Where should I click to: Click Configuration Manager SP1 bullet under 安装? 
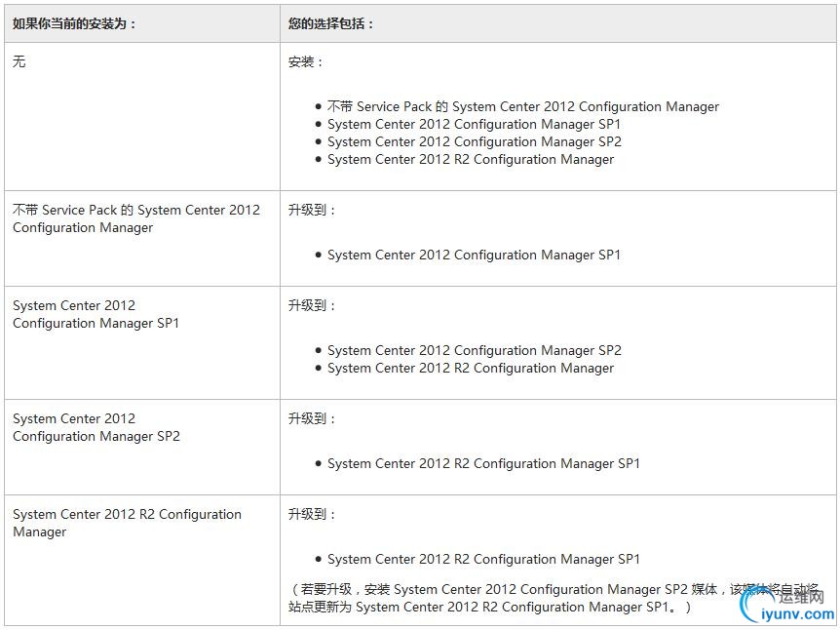tap(474, 124)
